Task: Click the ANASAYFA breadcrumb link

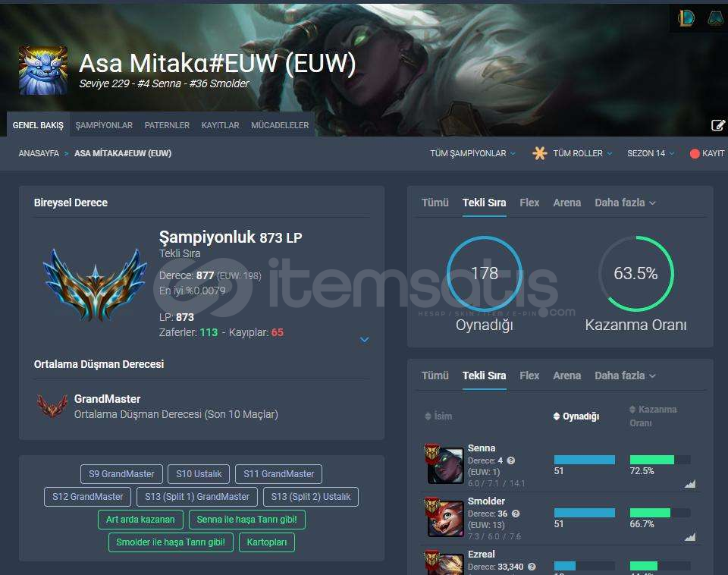Action: [x=39, y=153]
